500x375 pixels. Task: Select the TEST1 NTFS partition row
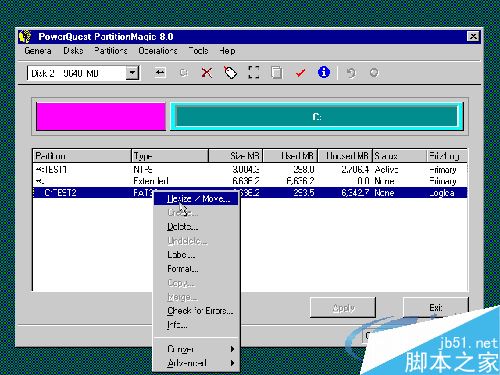click(250, 170)
